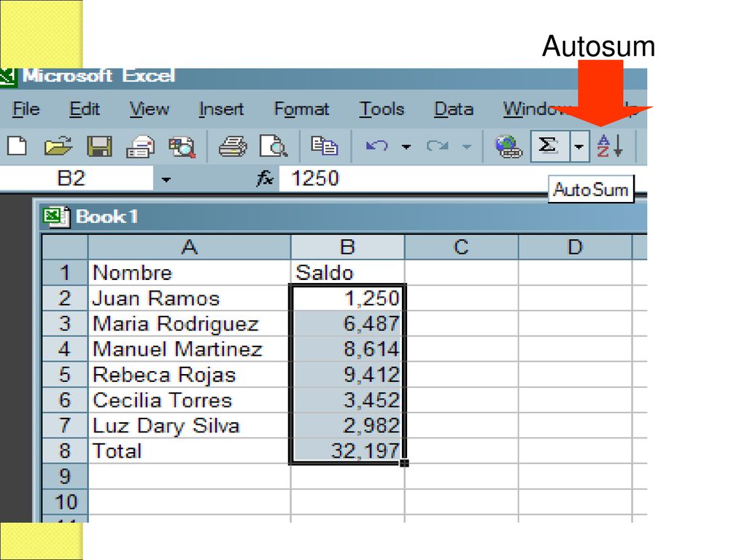Open Print Preview magnifier icon

coord(273,146)
